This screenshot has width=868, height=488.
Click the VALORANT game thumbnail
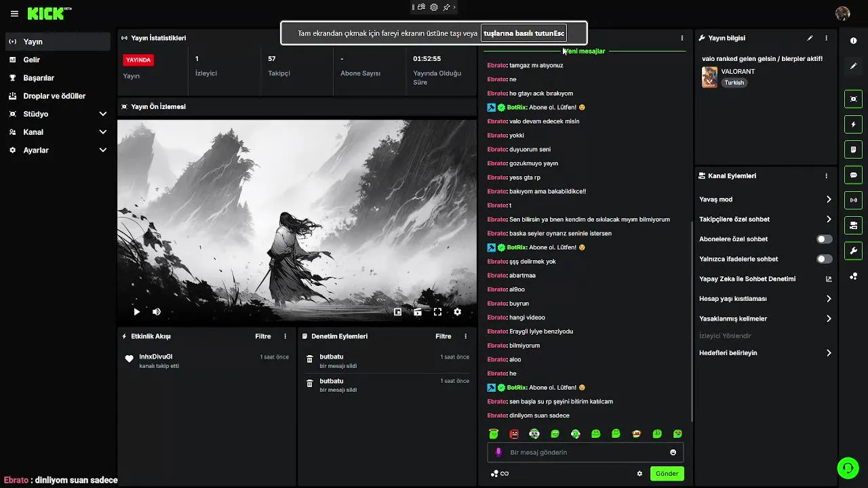coord(709,77)
